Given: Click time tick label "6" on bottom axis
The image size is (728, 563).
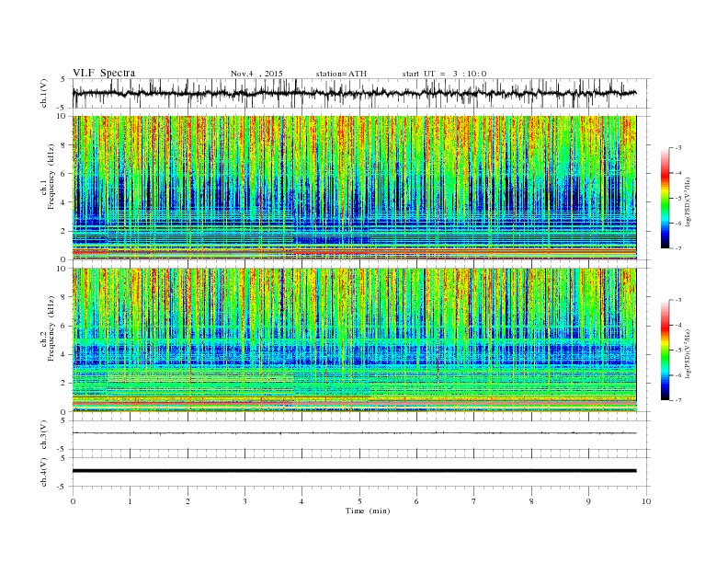Looking at the screenshot, I should (x=416, y=501).
